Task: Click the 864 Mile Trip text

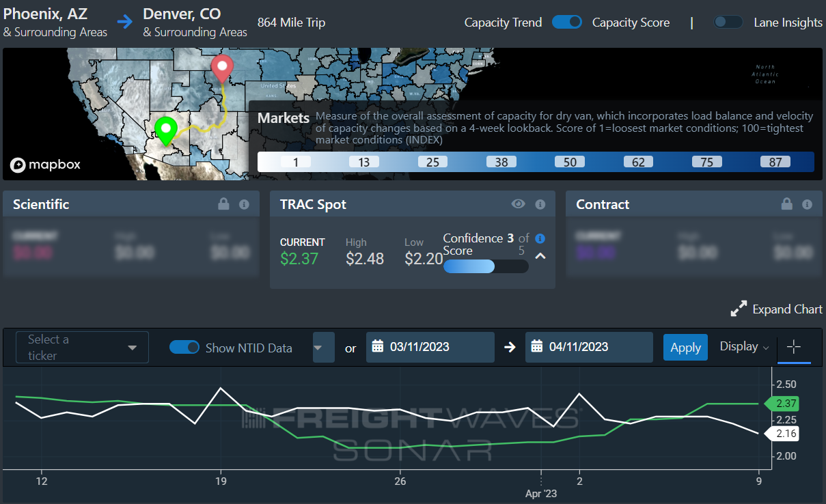Action: click(291, 23)
